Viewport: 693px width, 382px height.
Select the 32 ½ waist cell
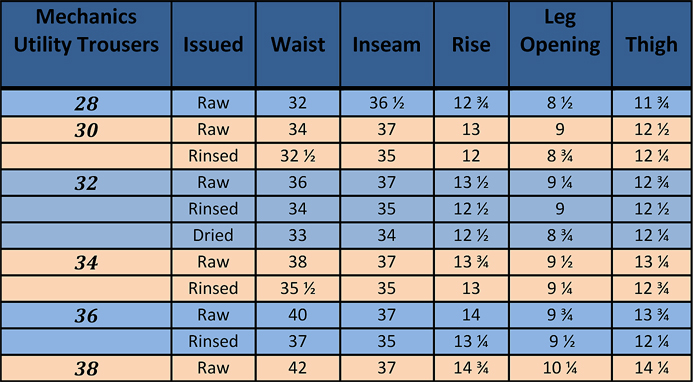(298, 156)
